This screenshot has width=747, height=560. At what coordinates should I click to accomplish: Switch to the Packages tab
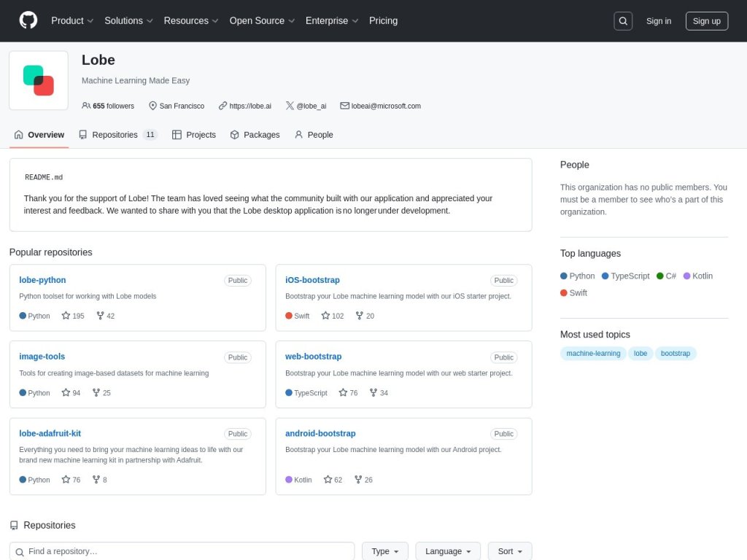point(255,135)
